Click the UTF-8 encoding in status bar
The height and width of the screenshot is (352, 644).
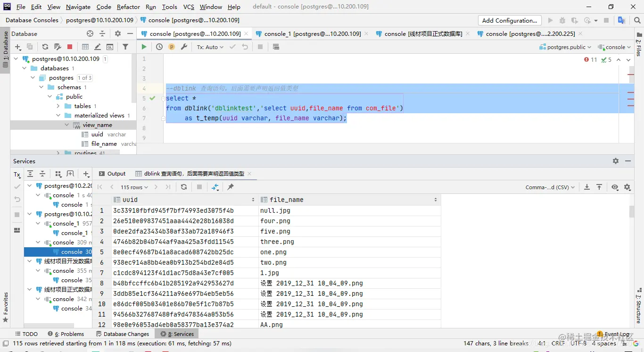coord(578,344)
